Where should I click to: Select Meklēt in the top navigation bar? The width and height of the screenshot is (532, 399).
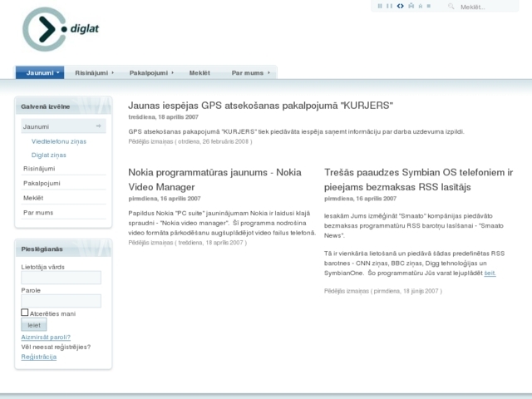[199, 73]
